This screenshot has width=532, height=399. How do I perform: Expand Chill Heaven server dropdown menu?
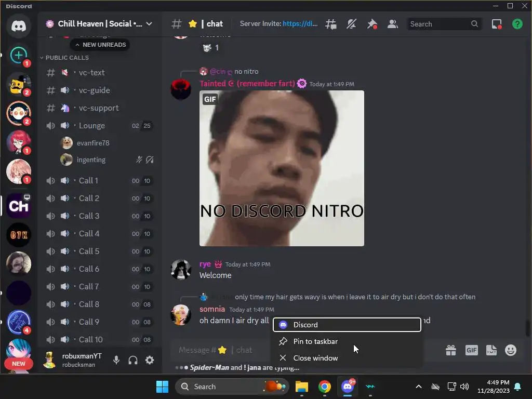149,24
